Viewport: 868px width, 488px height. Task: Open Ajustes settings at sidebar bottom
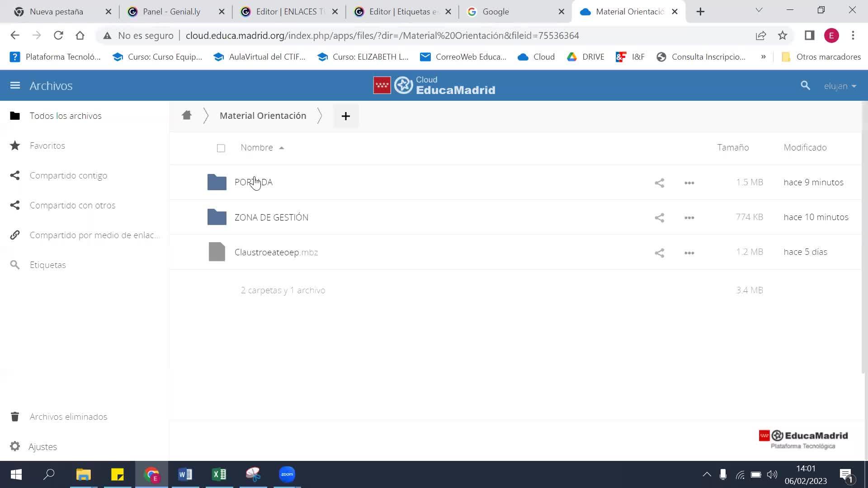[x=42, y=446]
